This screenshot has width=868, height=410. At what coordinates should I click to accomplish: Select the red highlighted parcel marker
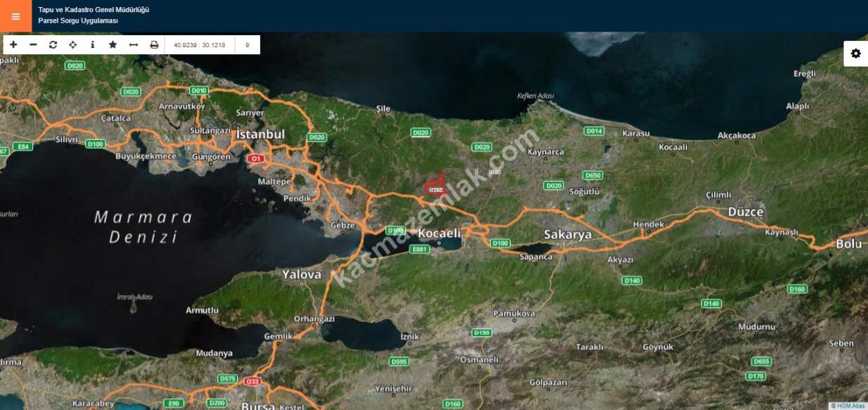click(435, 185)
